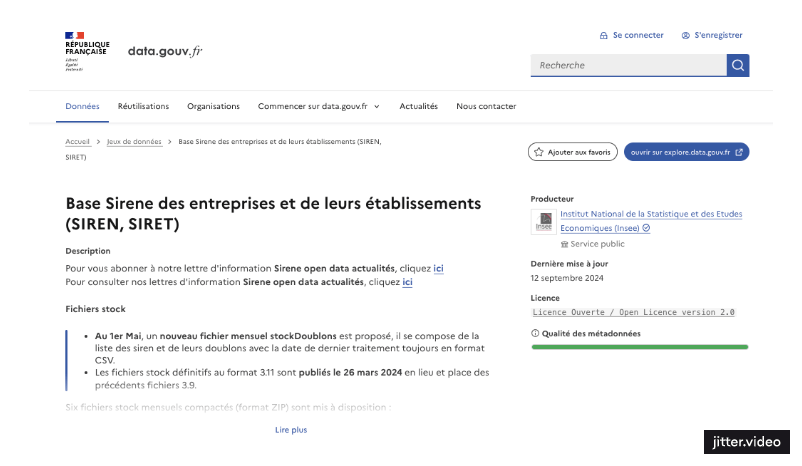This screenshot has height=466, width=802.
Task: Focus the Recherche search field
Action: click(629, 65)
